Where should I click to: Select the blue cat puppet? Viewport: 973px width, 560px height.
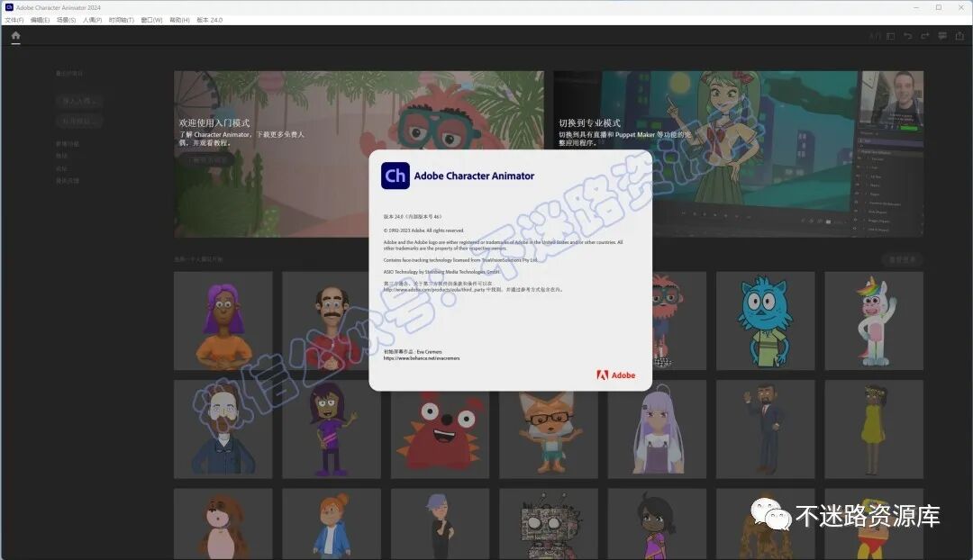pyautogui.click(x=765, y=321)
